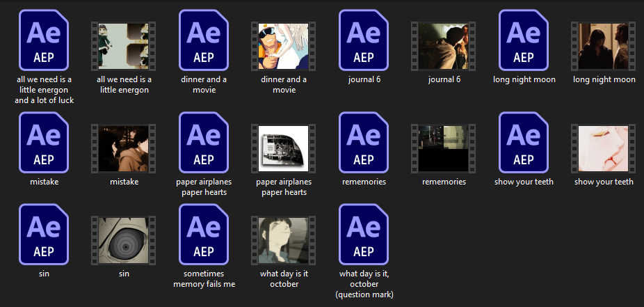
Task: Click the 'sometimes memory fails me' file name text
Action: [204, 278]
